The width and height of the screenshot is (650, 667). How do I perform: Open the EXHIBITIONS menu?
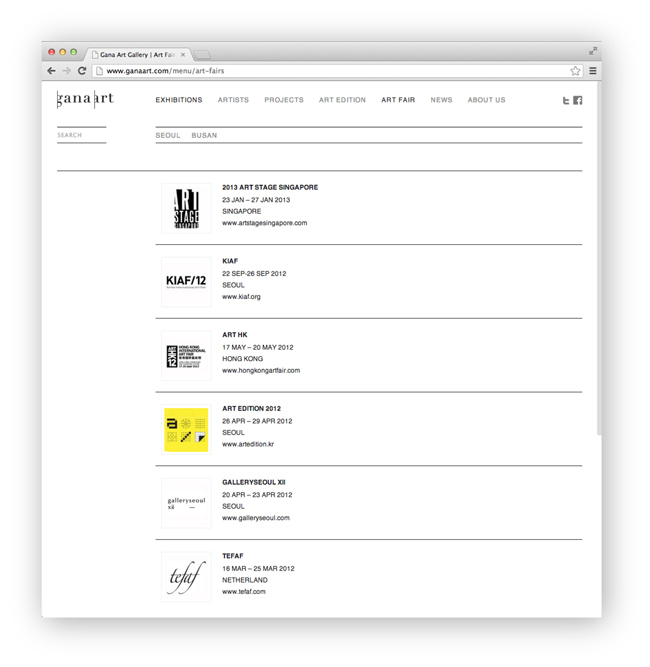click(179, 100)
